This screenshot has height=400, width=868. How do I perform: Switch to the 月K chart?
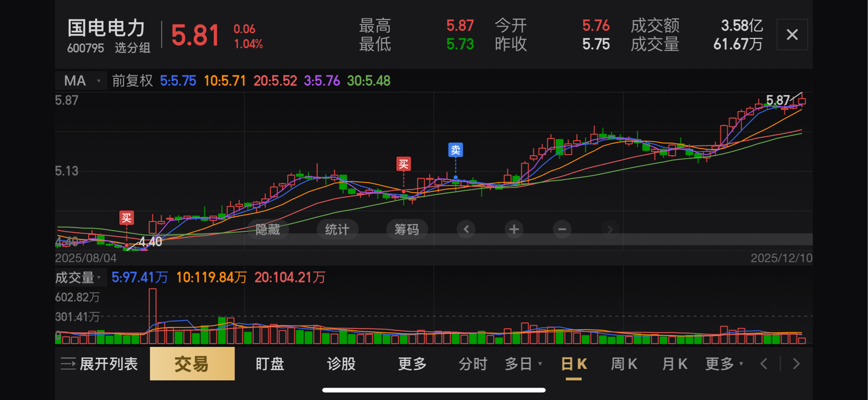click(674, 364)
